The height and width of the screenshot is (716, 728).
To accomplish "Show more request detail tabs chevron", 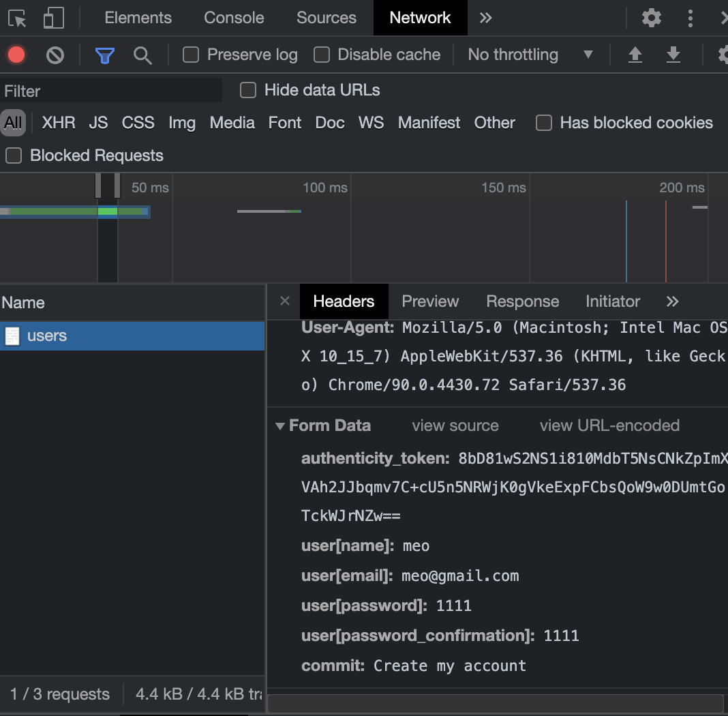I will point(672,301).
